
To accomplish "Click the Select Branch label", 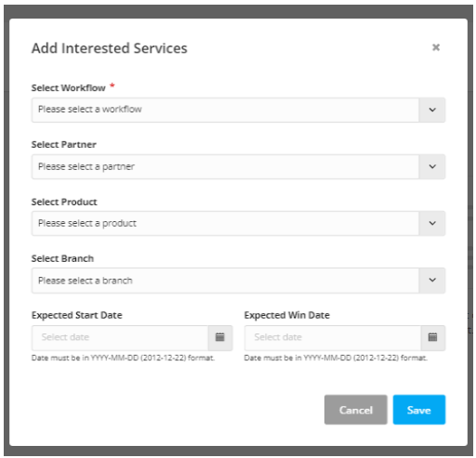I will point(62,258).
